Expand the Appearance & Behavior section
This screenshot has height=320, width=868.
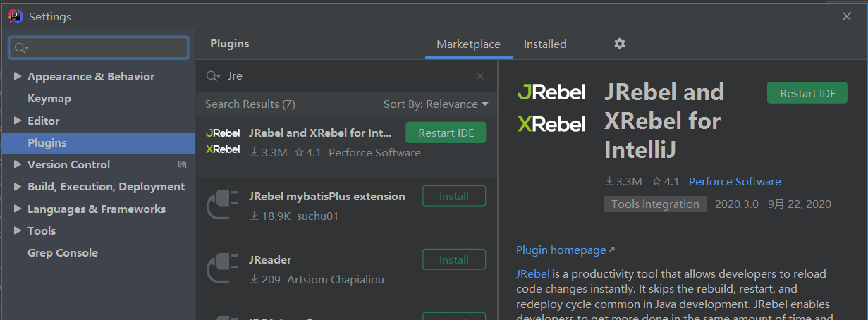(x=18, y=77)
